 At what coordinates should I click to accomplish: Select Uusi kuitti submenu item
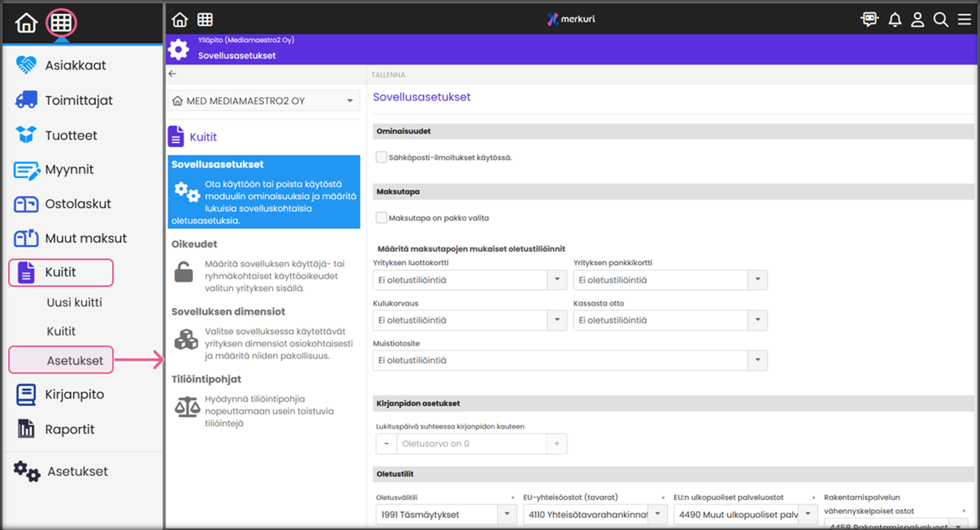pos(74,302)
